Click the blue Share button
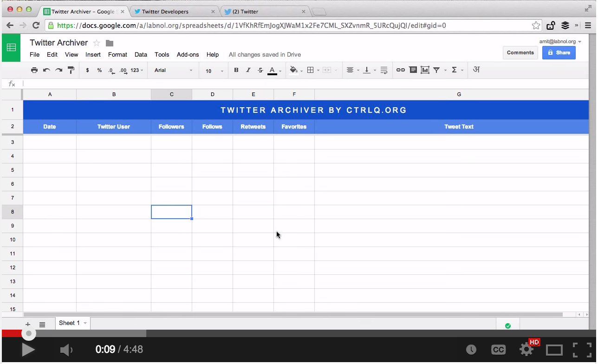This screenshot has width=598, height=364. 559,52
